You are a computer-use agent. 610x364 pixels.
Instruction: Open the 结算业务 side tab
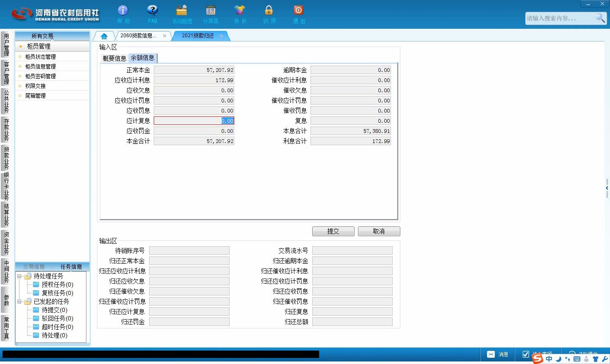click(6, 215)
